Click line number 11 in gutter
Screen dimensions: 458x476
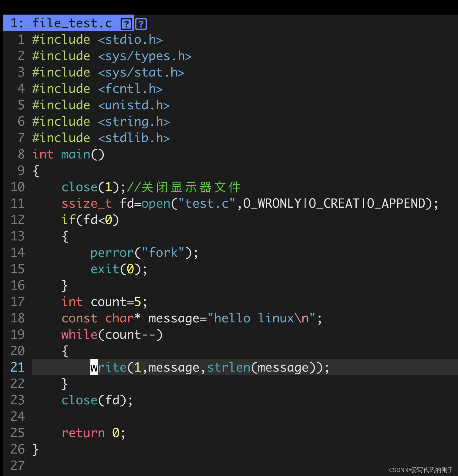[x=18, y=204]
